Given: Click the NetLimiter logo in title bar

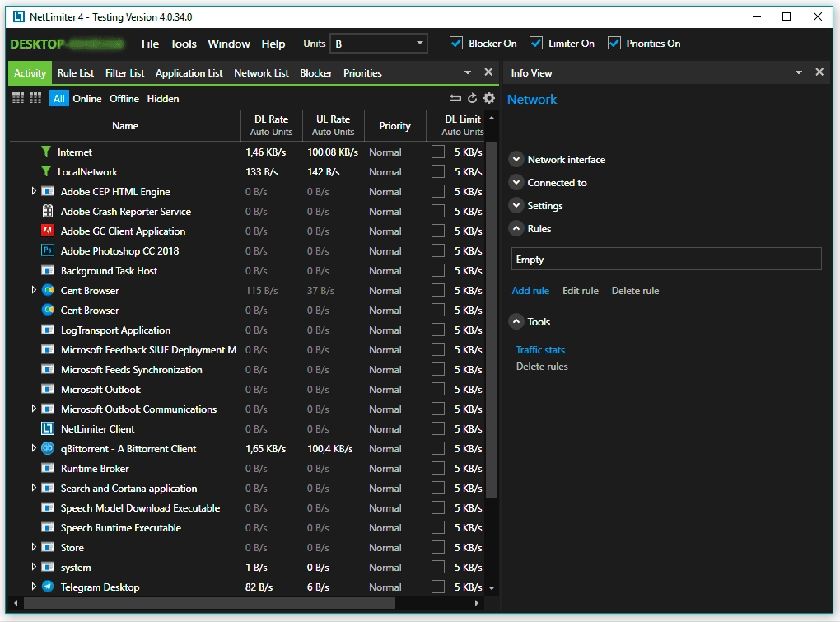Looking at the screenshot, I should pos(19,16).
